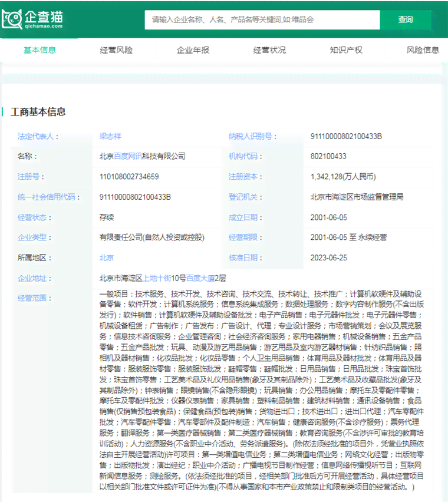Select the 工商基本信息 section heading
Viewport: 448px width, 502px height.
click(38, 112)
